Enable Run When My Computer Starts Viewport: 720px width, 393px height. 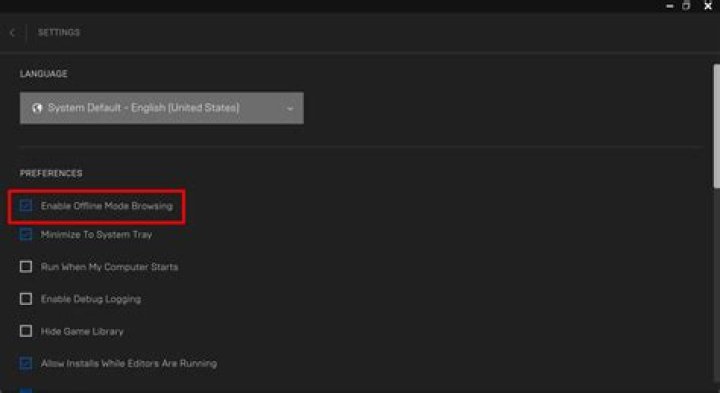(26, 266)
